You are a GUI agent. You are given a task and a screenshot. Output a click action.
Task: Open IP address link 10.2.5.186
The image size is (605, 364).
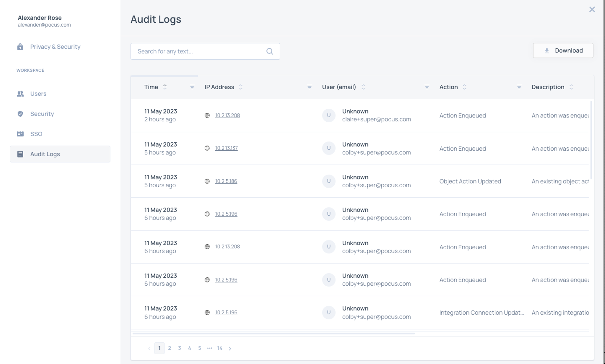226,181
